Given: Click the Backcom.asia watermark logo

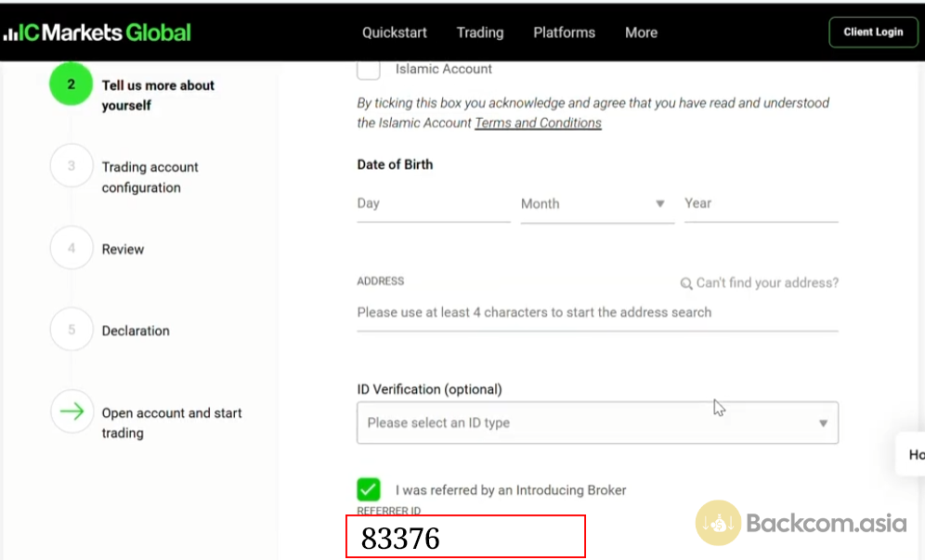Looking at the screenshot, I should click(x=718, y=523).
